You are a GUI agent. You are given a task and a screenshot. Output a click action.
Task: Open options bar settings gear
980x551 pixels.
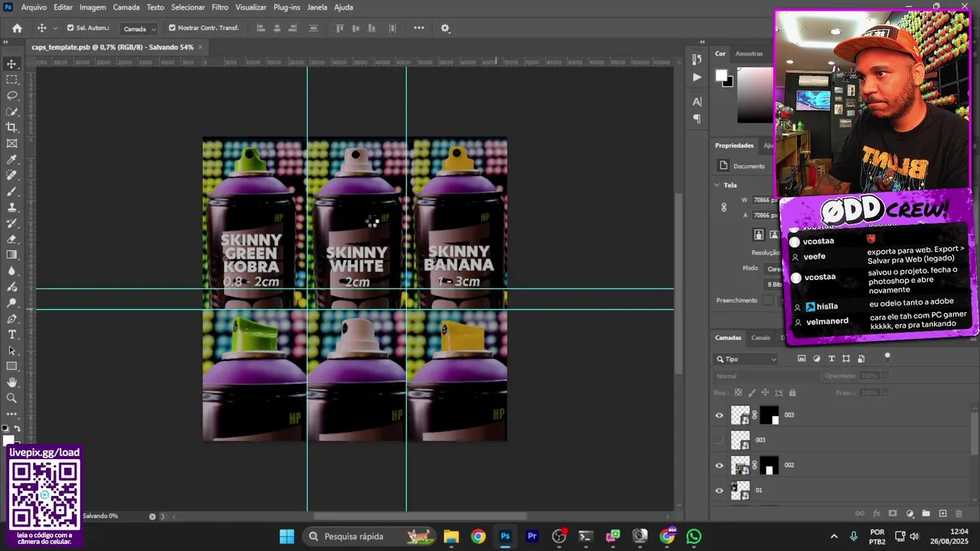tap(445, 28)
